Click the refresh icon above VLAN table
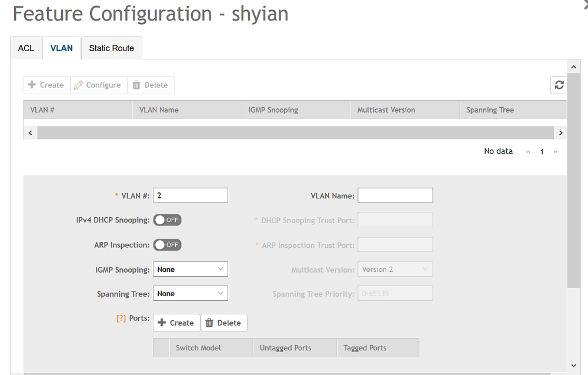This screenshot has height=375, width=588. pos(559,85)
